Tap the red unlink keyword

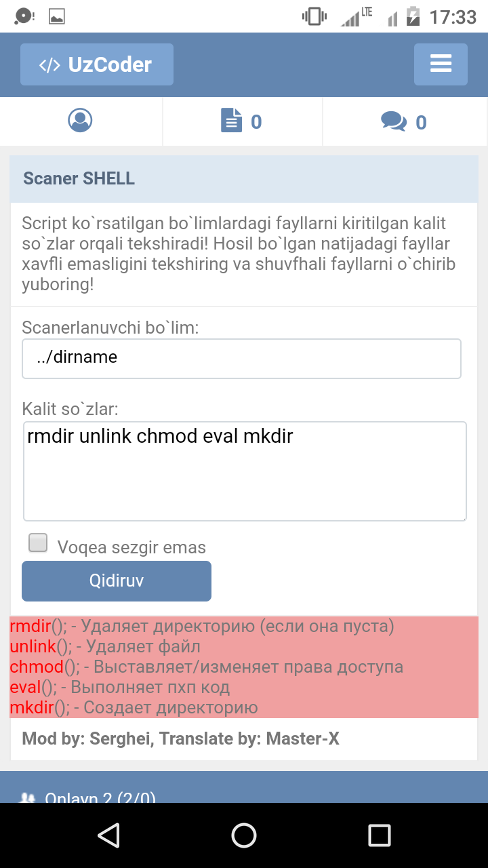(33, 646)
